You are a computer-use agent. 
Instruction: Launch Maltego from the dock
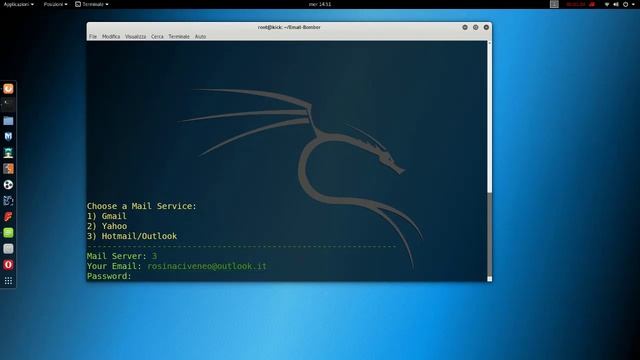tap(8, 184)
